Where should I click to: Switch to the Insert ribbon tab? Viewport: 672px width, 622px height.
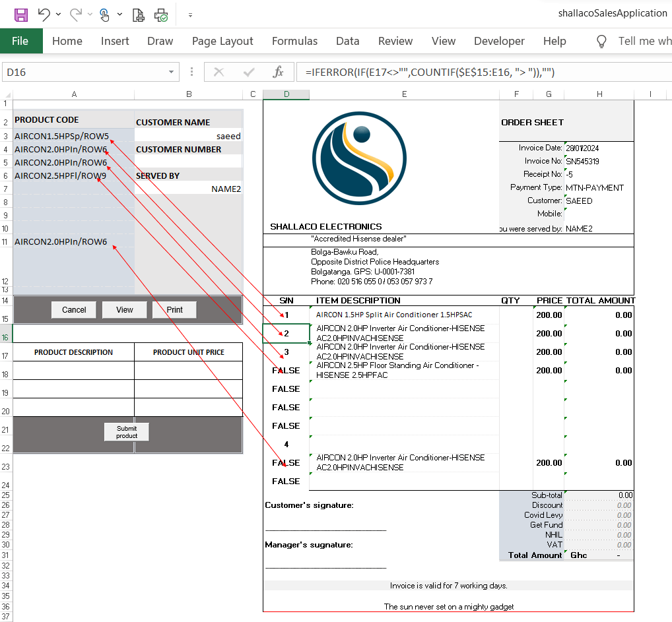click(115, 41)
